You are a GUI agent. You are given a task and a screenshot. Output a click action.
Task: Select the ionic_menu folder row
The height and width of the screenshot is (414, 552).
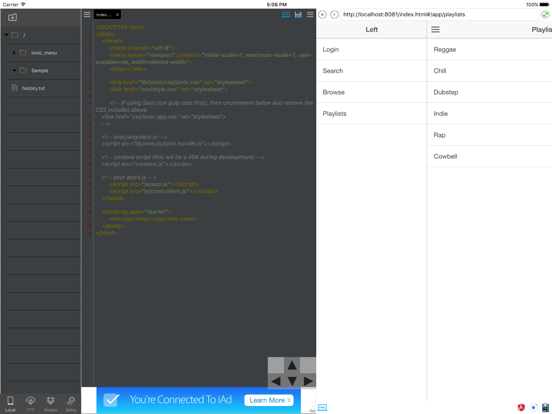click(43, 53)
